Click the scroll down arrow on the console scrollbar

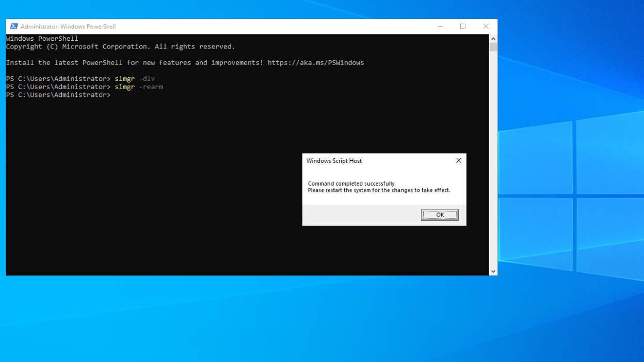click(493, 270)
